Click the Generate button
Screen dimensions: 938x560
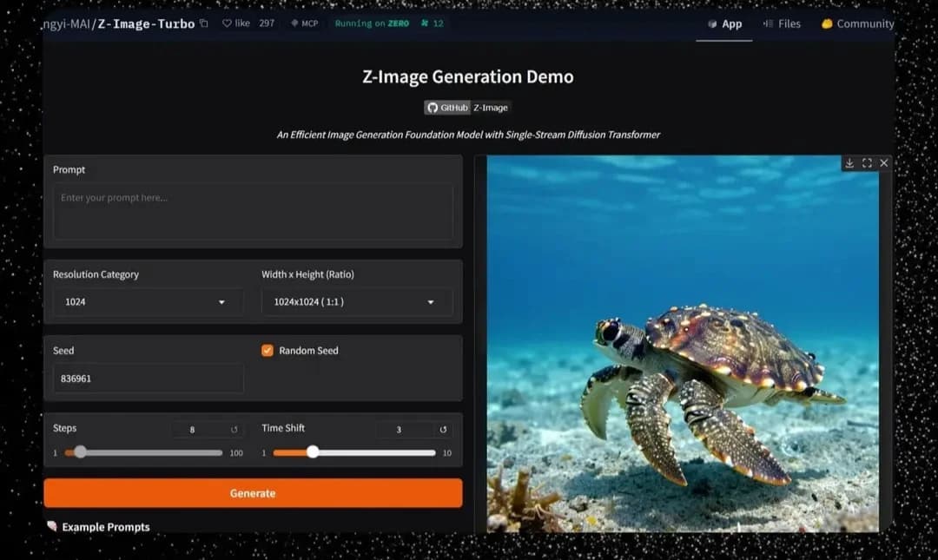(253, 493)
